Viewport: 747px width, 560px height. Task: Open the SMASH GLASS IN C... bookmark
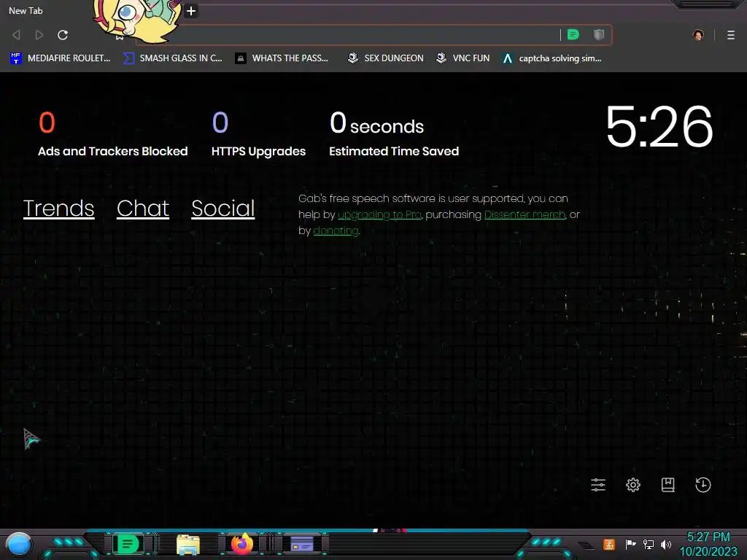(x=172, y=58)
